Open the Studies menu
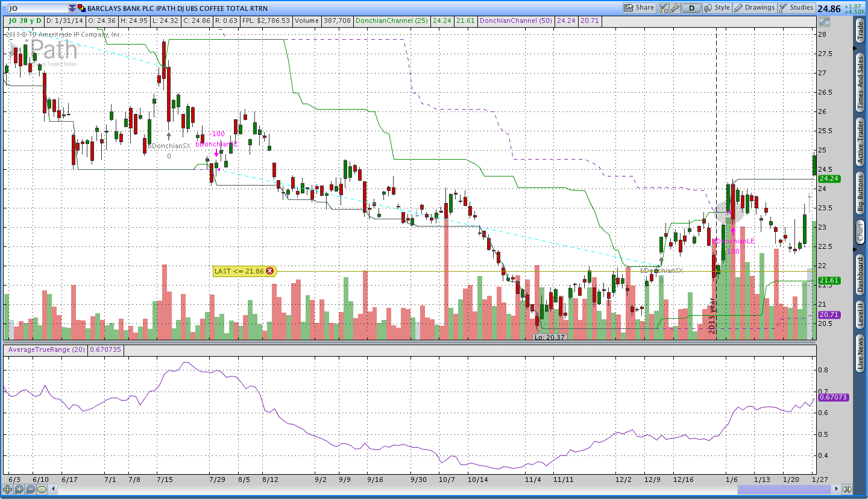This screenshot has height=500, width=868. (797, 8)
